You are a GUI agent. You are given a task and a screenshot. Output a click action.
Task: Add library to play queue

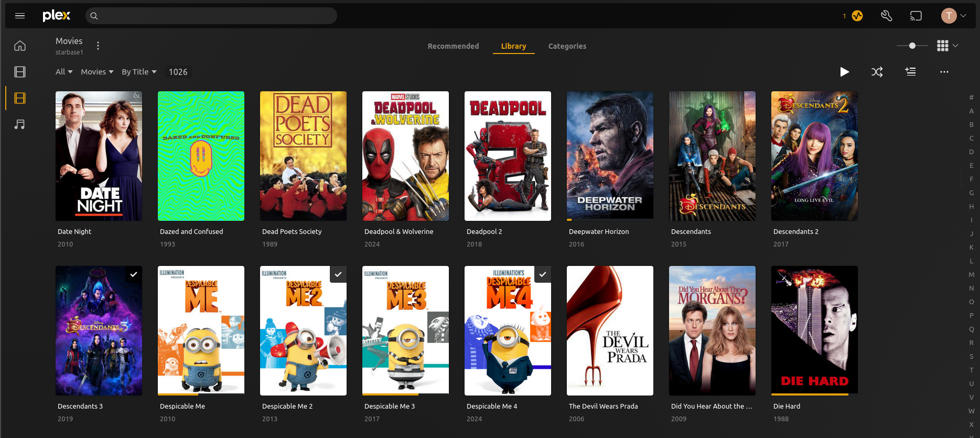point(911,72)
